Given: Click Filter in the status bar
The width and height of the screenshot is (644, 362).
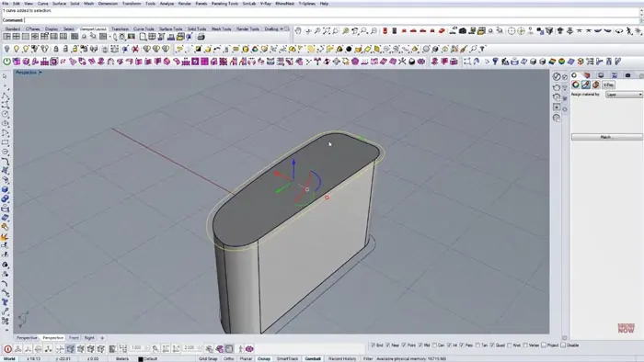Looking at the screenshot, I should click(x=368, y=358).
